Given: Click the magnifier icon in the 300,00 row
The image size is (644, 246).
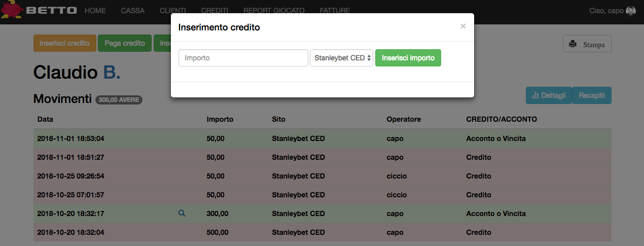Looking at the screenshot, I should [182, 214].
